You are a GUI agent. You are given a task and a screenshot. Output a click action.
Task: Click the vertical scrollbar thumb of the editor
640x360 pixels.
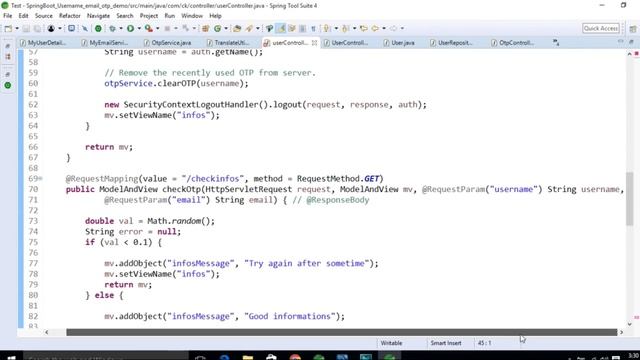630,198
